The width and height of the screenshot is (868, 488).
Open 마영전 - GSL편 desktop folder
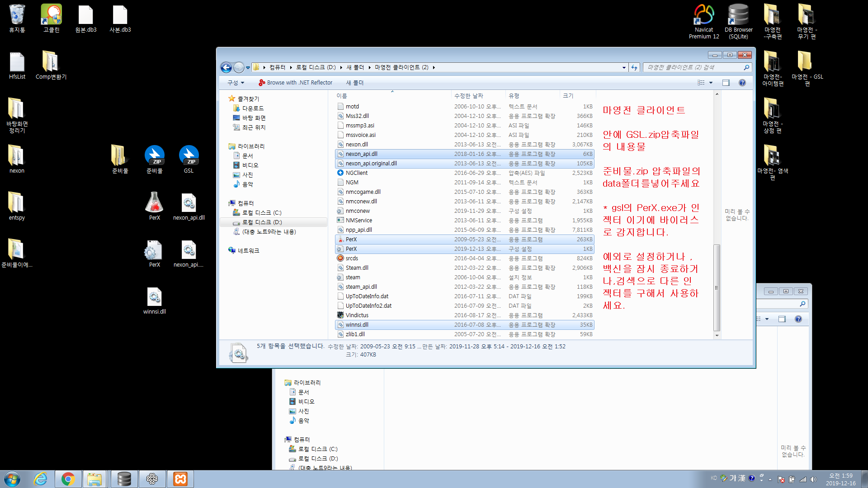coord(807,69)
